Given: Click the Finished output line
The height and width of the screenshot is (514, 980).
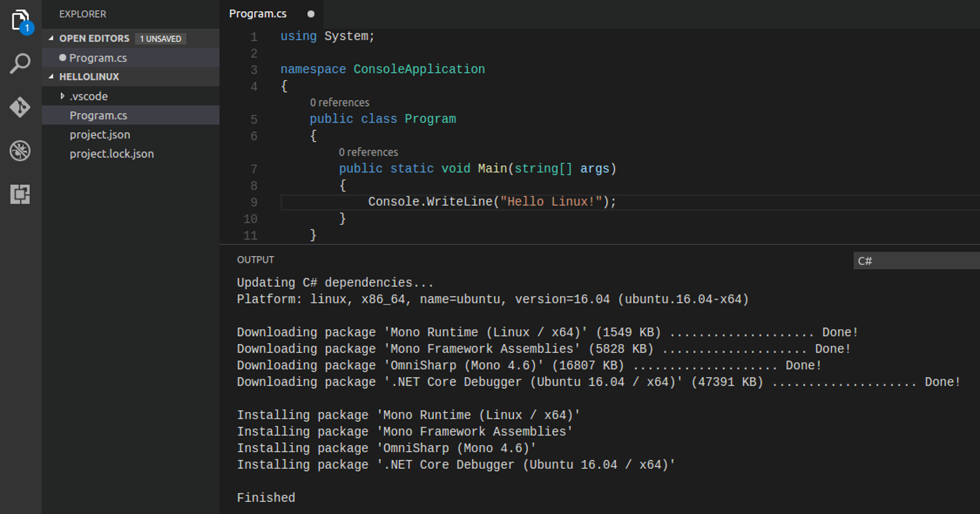Looking at the screenshot, I should (266, 498).
